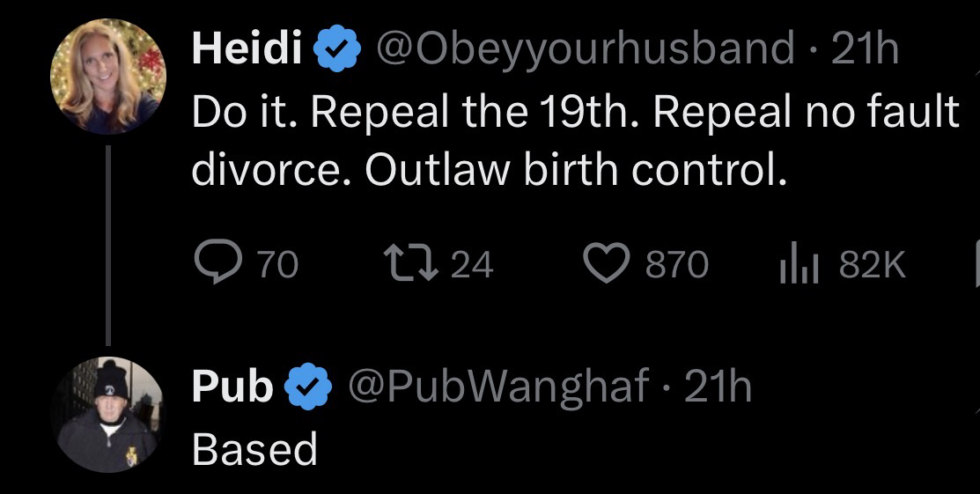Open Pub's reply text 'Based'

254,450
